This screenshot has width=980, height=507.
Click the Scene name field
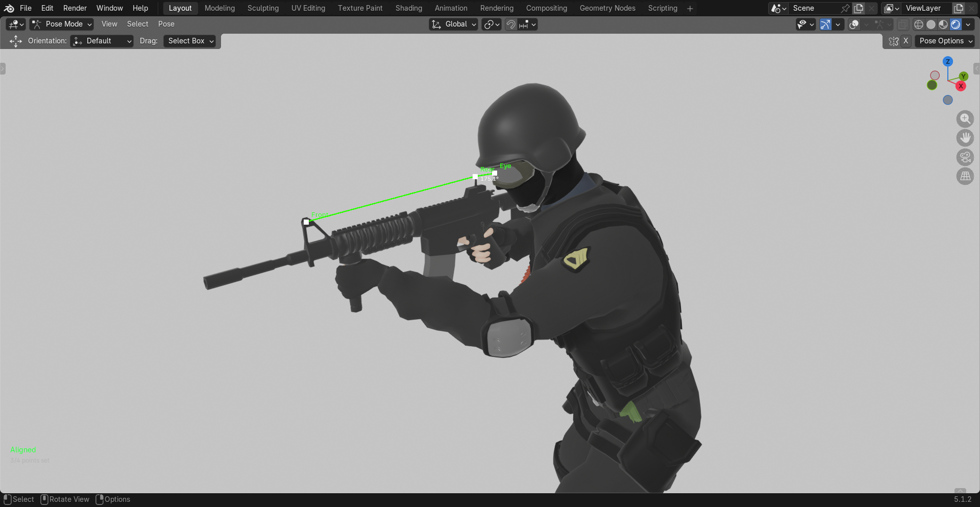point(814,8)
